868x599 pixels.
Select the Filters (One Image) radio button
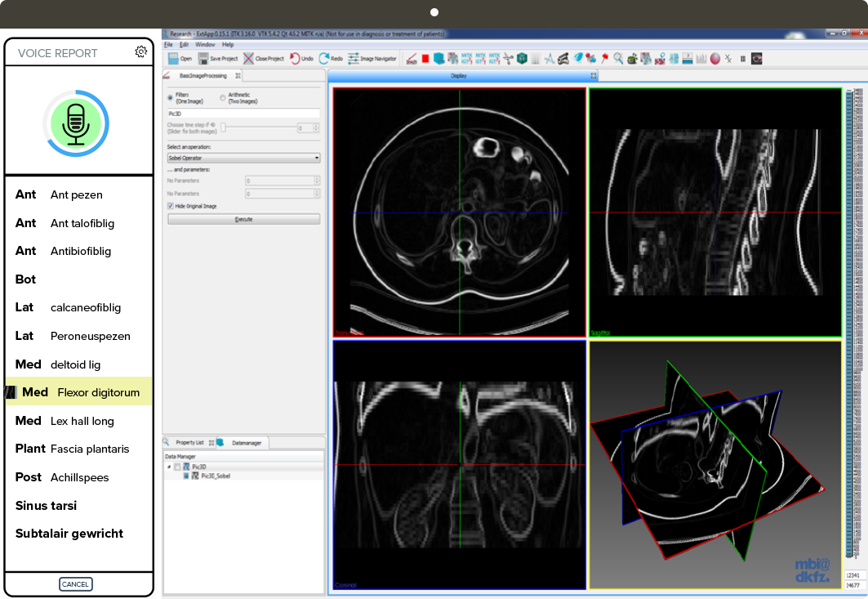pyautogui.click(x=170, y=97)
